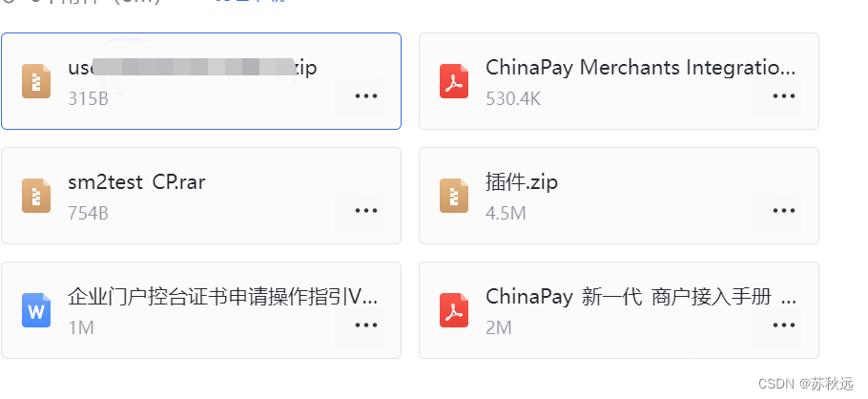Viewport: 868px width, 399px height.
Task: Click the PDF icon for ChinaPay 新一代 商户接入手册
Action: (x=454, y=310)
